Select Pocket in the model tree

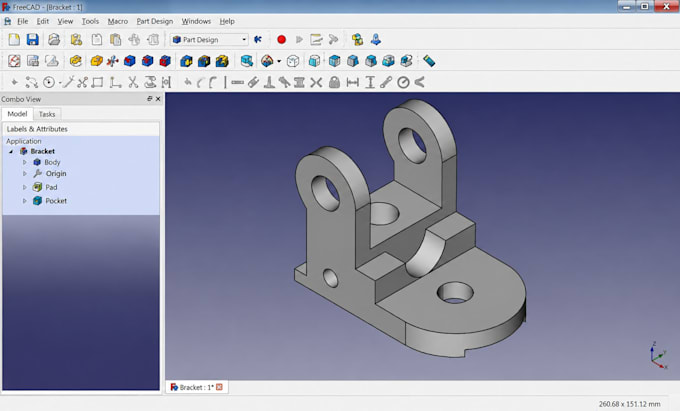(x=56, y=201)
